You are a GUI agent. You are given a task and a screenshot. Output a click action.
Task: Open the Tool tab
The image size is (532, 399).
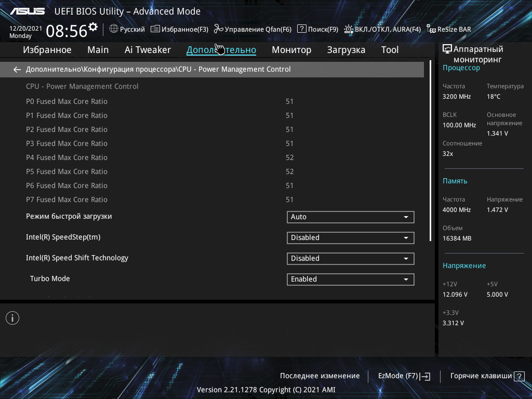(x=390, y=50)
